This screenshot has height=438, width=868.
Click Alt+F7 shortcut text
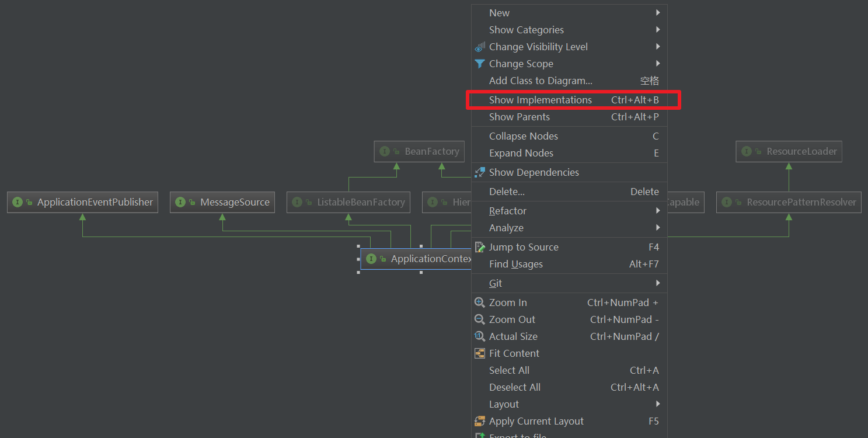pos(644,264)
